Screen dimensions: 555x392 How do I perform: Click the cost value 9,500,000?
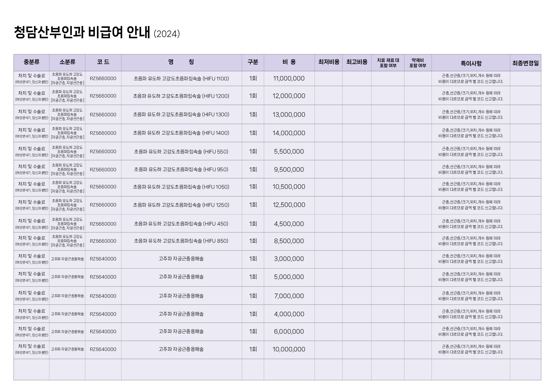click(x=289, y=170)
